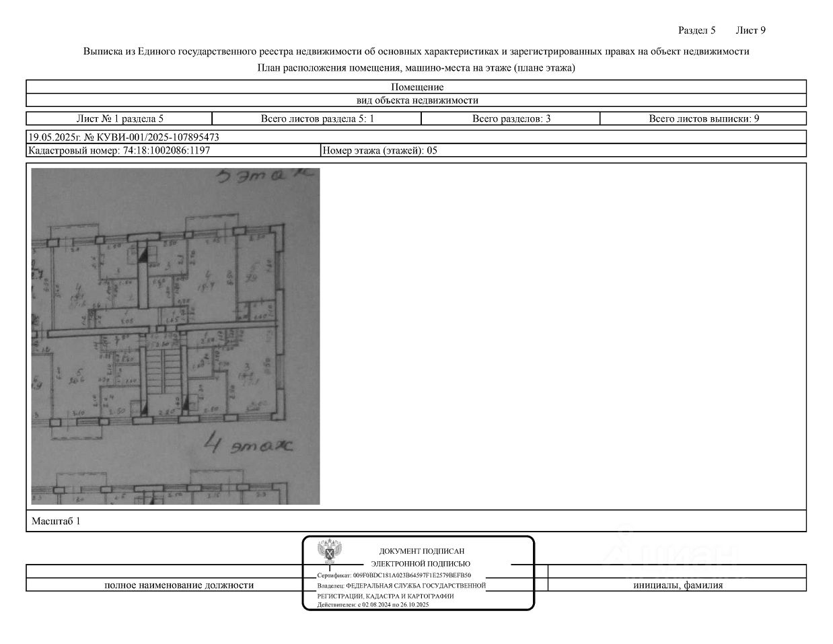
Task: Click the Russian coat of arms emblem in the signature stamp
Action: click(331, 551)
